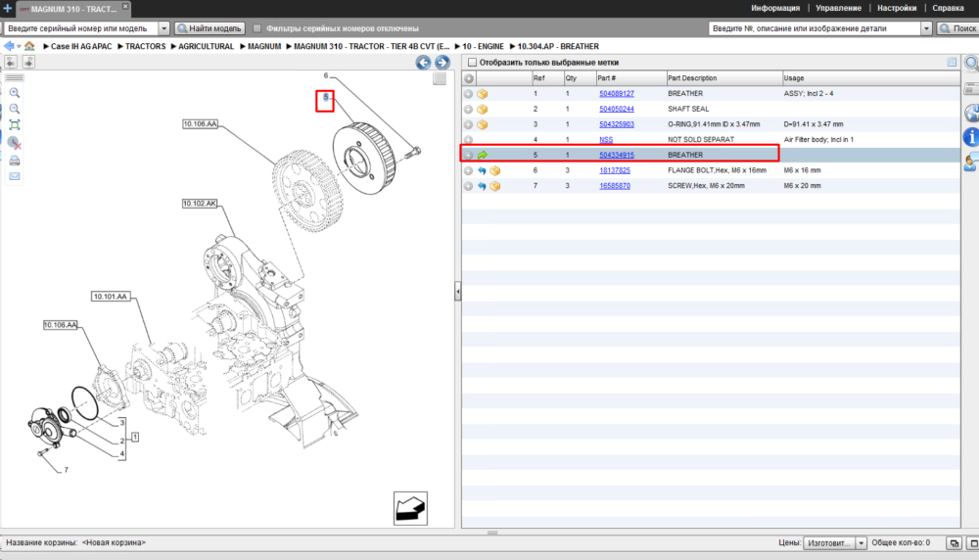This screenshot has height=560, width=979.
Task: Collapse panel with splitter arrow handle
Action: (457, 291)
